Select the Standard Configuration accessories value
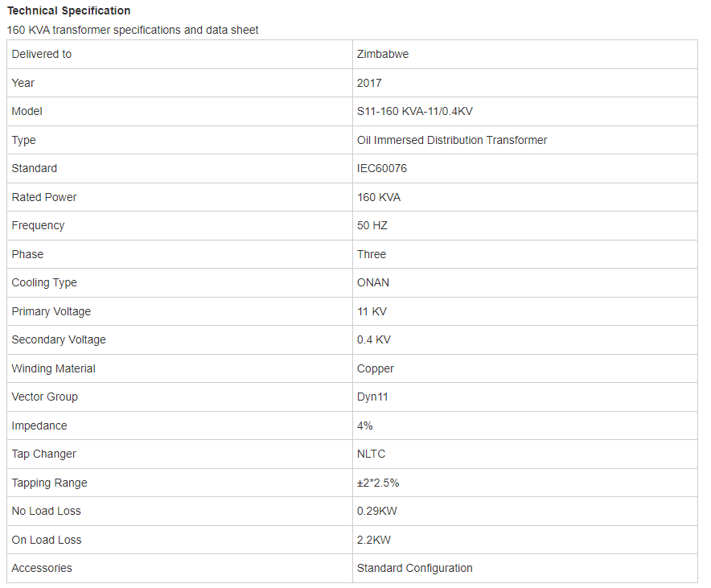Viewport: 711px width, 588px height. click(414, 569)
